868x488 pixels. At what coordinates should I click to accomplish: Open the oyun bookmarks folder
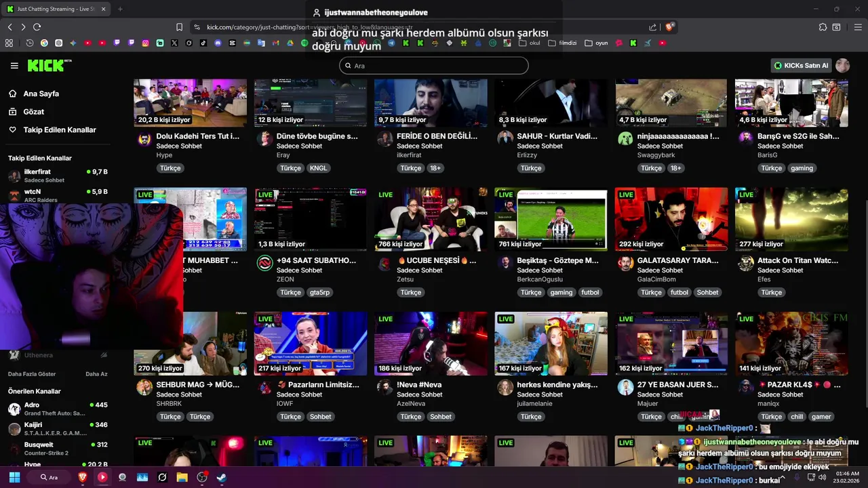[597, 43]
